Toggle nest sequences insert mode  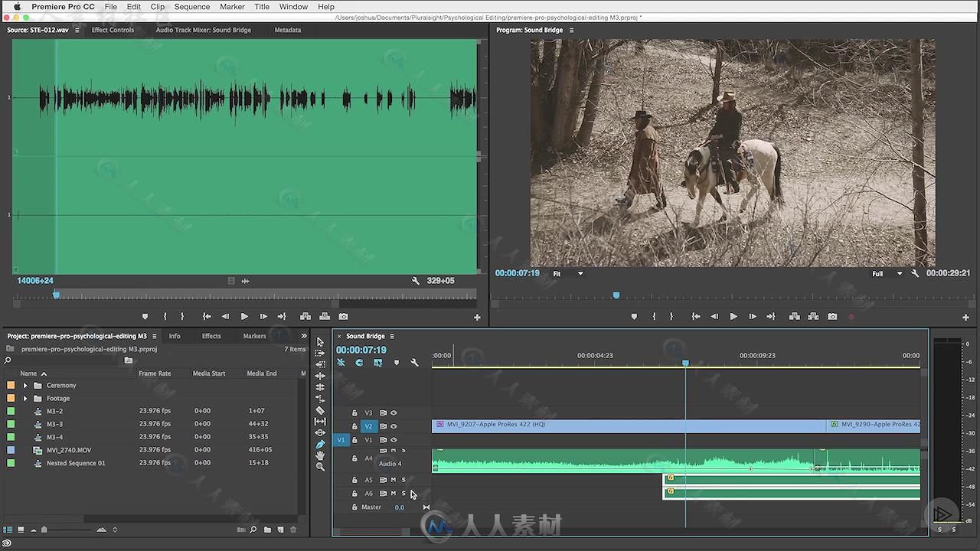coord(341,363)
